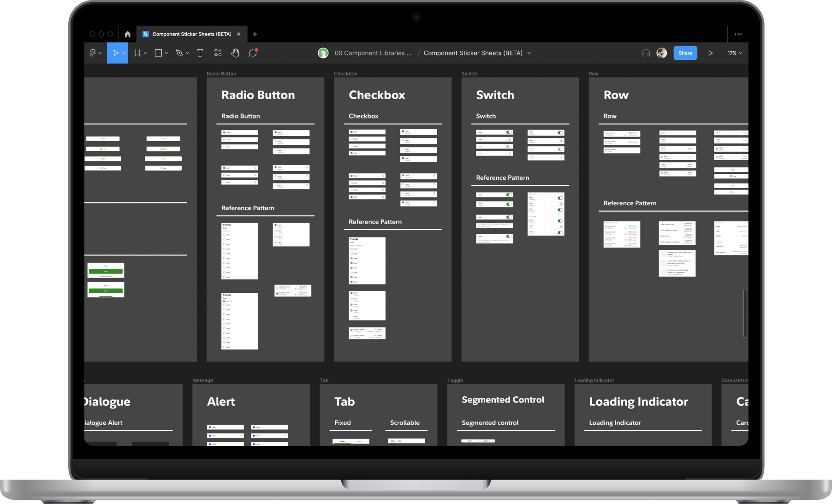Select the Loading Indicator frame label
Viewport: 832px width, 504px height.
(594, 380)
